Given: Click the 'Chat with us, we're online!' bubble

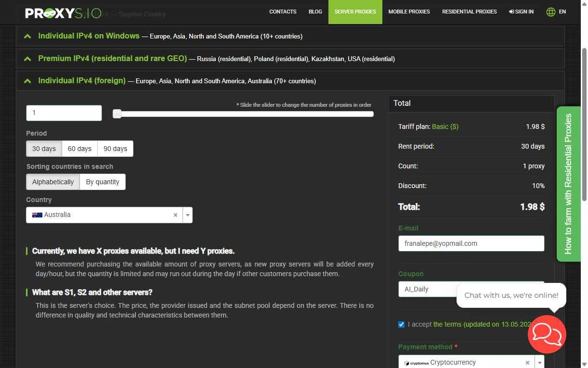Looking at the screenshot, I should click(x=511, y=295).
